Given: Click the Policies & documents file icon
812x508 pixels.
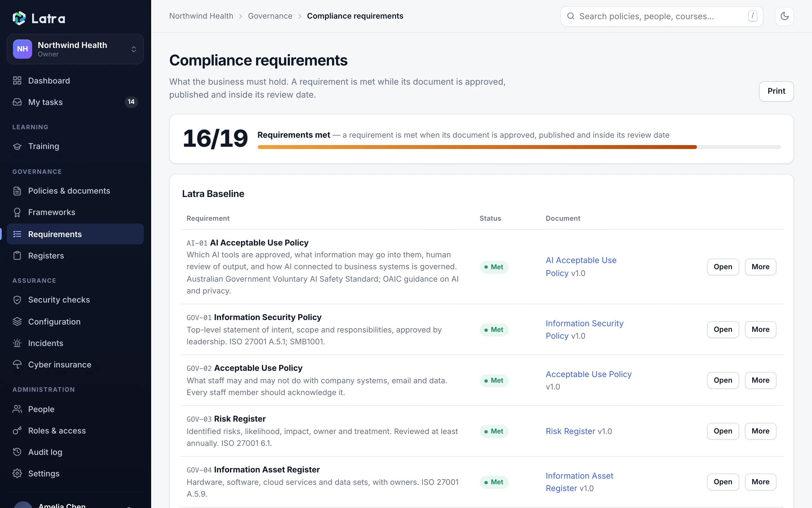Looking at the screenshot, I should 17,191.
